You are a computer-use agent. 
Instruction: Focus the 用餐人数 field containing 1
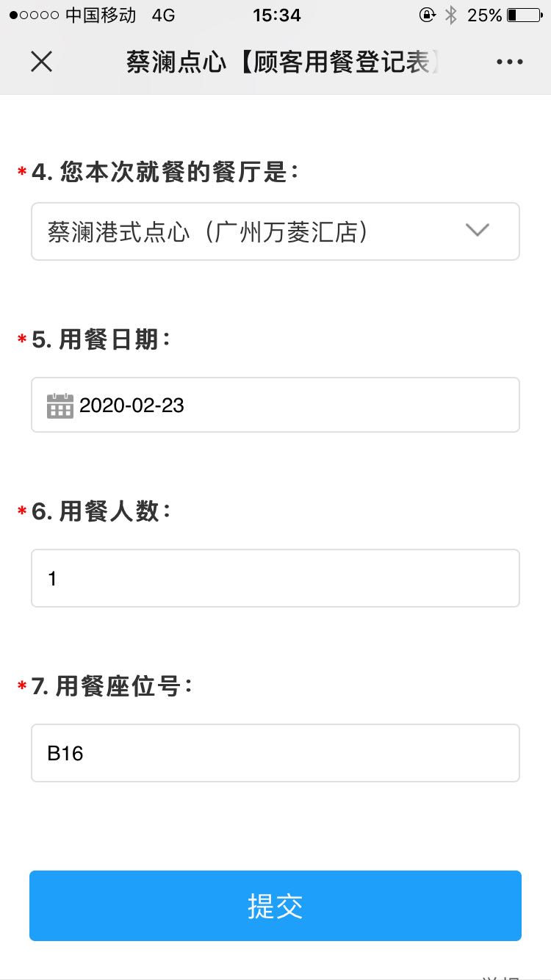tap(275, 578)
